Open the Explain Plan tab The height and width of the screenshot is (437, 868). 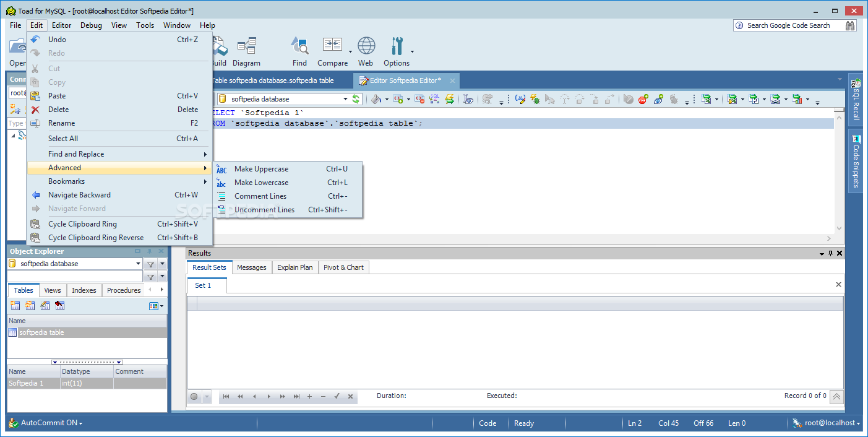coord(295,267)
